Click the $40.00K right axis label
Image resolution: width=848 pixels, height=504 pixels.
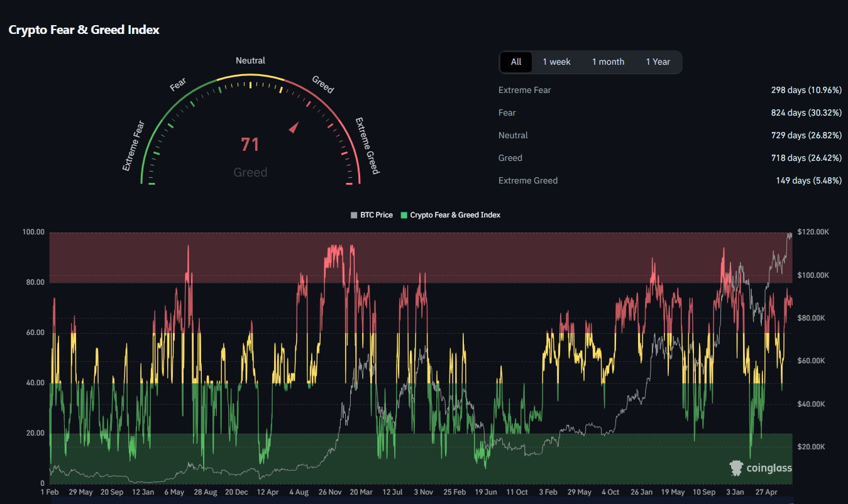point(811,404)
